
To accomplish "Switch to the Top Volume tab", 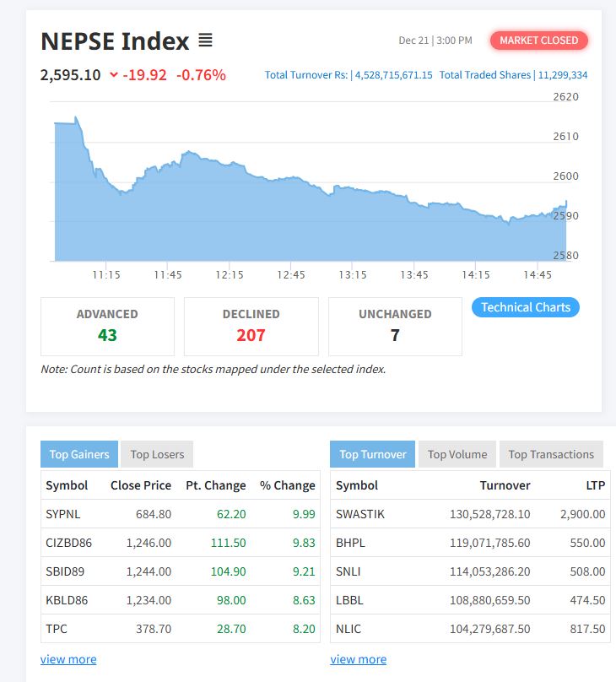I will tap(457, 454).
